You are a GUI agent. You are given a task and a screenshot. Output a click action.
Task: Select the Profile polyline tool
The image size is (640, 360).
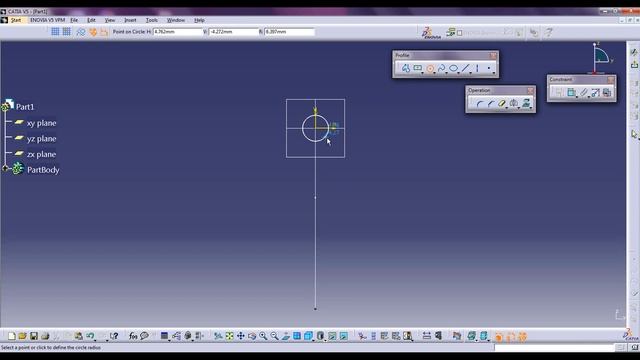pyautogui.click(x=405, y=68)
